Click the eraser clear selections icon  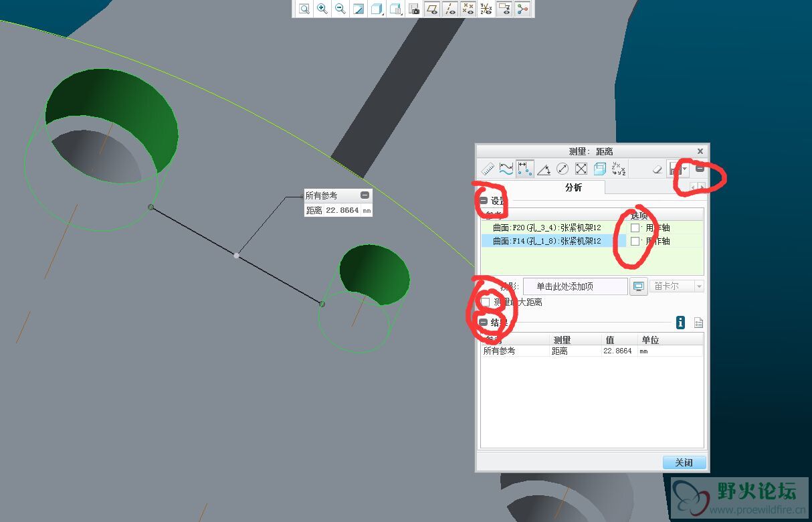point(657,169)
